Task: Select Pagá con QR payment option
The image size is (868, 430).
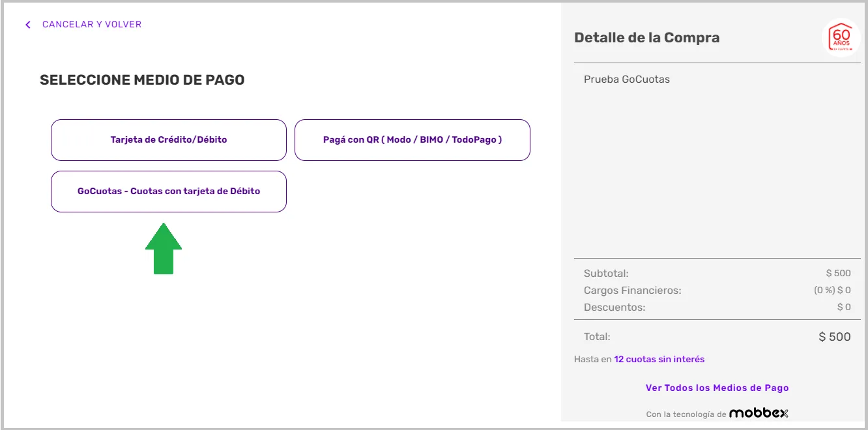Action: (412, 139)
